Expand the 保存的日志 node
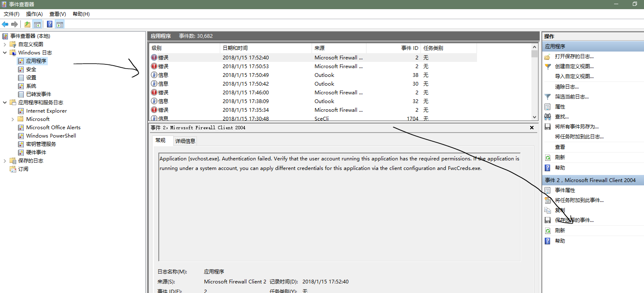This screenshot has width=644, height=293. pos(5,161)
